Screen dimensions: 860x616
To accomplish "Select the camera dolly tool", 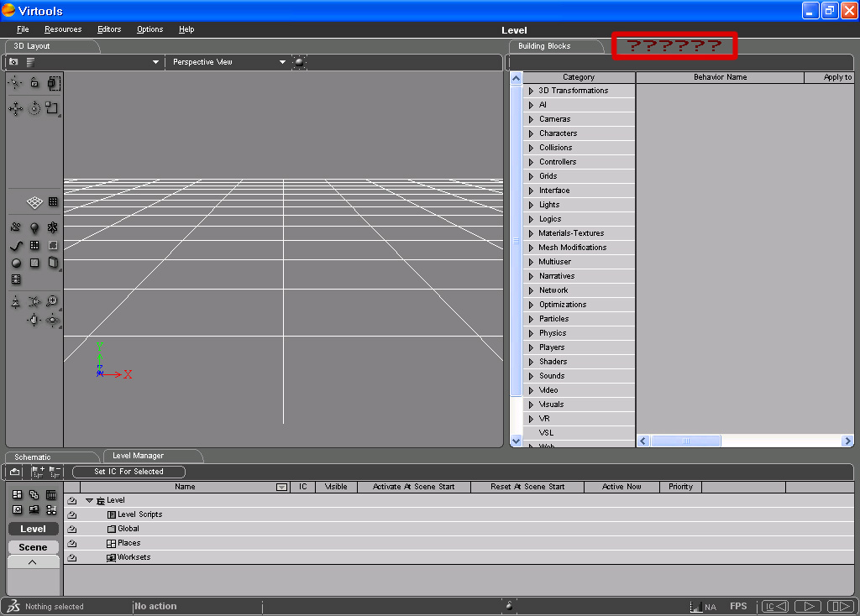I will pos(16,301).
